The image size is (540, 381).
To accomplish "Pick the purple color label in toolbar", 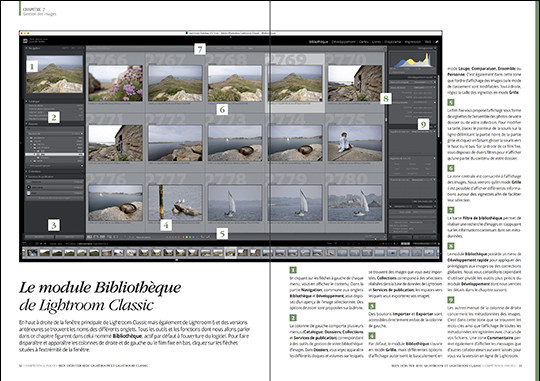I will [198, 237].
